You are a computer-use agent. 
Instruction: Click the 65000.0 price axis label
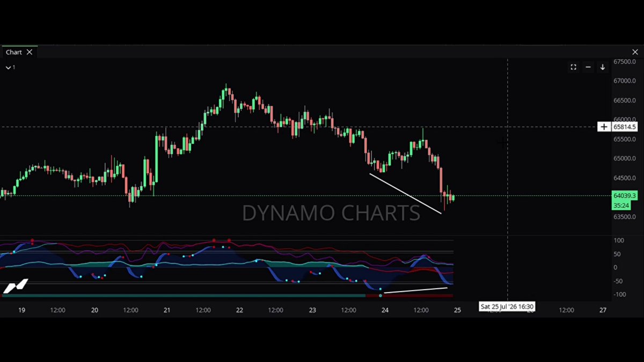pyautogui.click(x=625, y=159)
